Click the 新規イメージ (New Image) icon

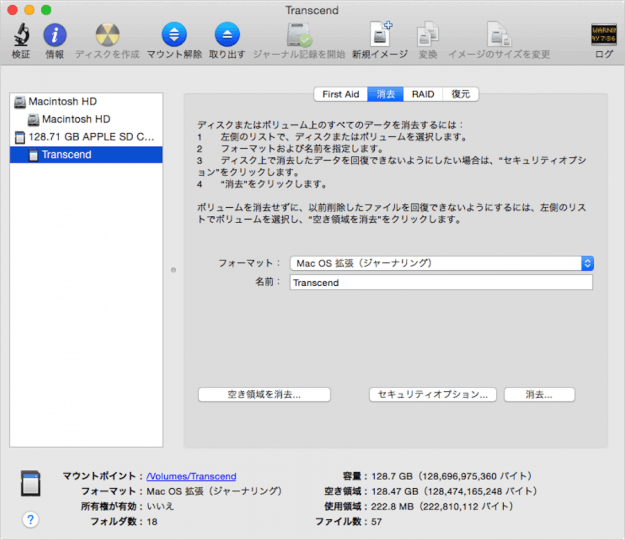[380, 36]
